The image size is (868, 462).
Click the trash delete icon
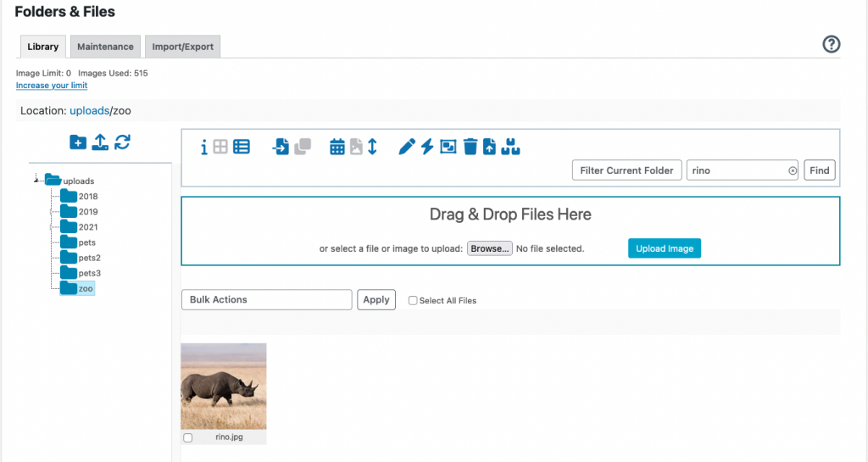point(470,147)
